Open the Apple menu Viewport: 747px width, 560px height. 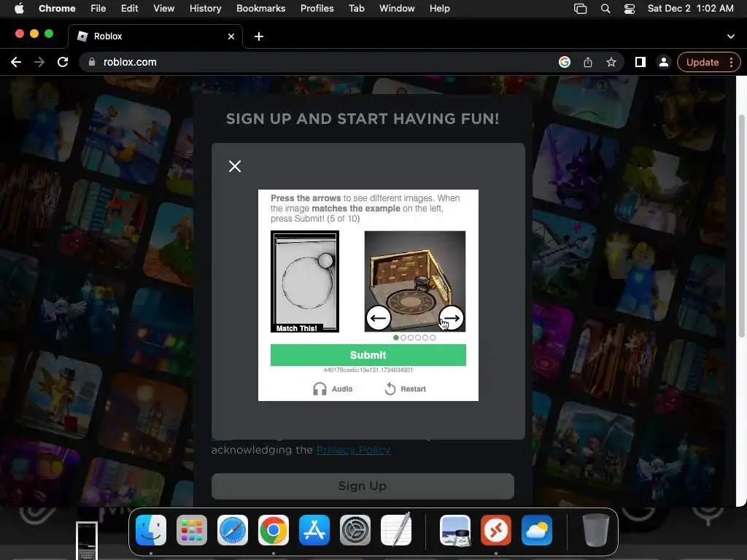point(19,9)
